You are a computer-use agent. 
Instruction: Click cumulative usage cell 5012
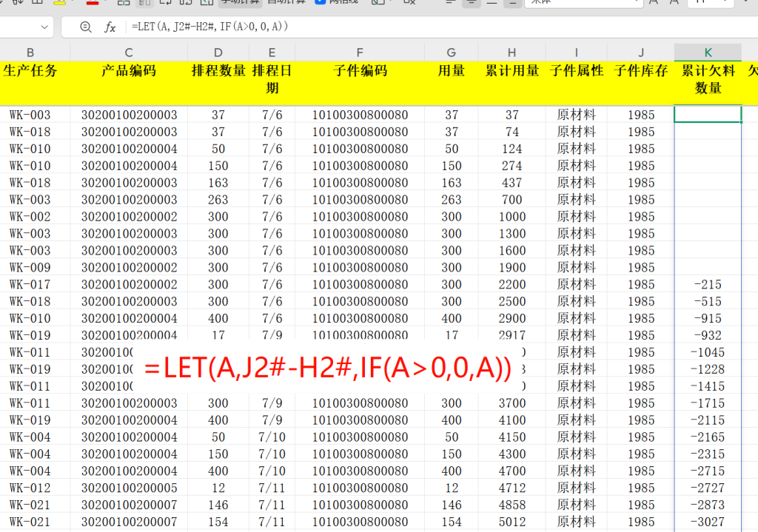coord(512,521)
